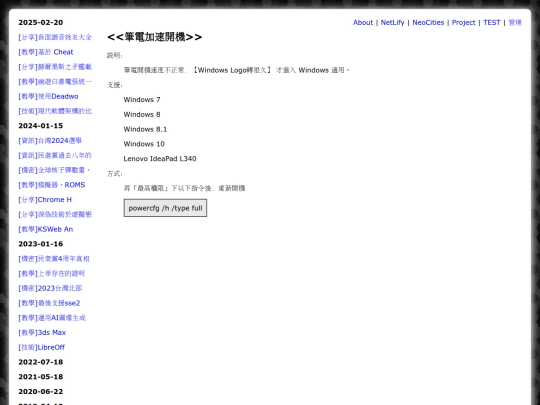
Task: Toggle the 2024-01-15 date section
Action: (x=41, y=126)
